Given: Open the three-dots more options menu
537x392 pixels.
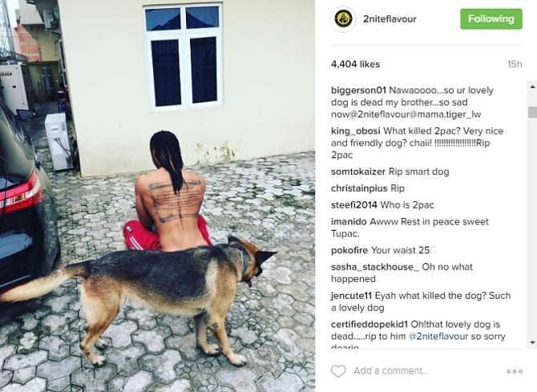Looking at the screenshot, I should point(515,371).
